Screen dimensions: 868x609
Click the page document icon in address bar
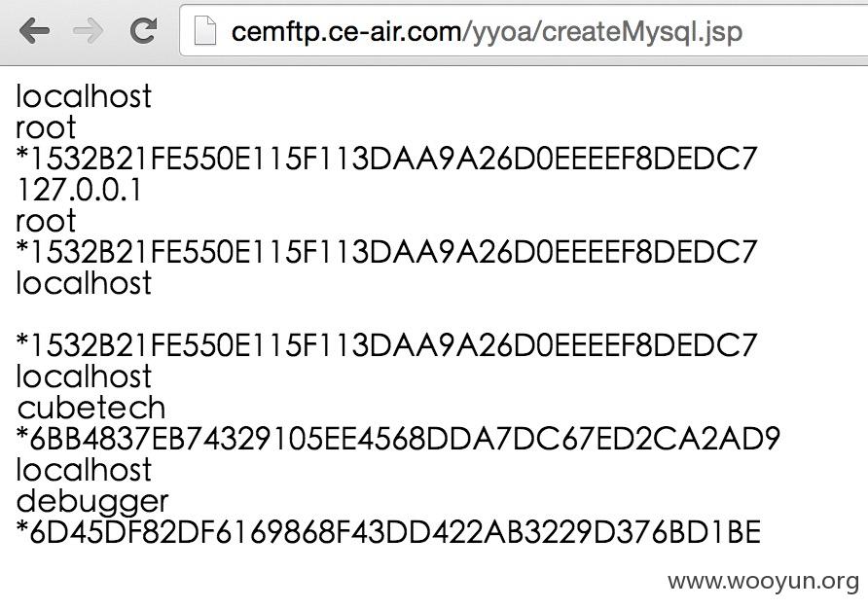point(204,30)
